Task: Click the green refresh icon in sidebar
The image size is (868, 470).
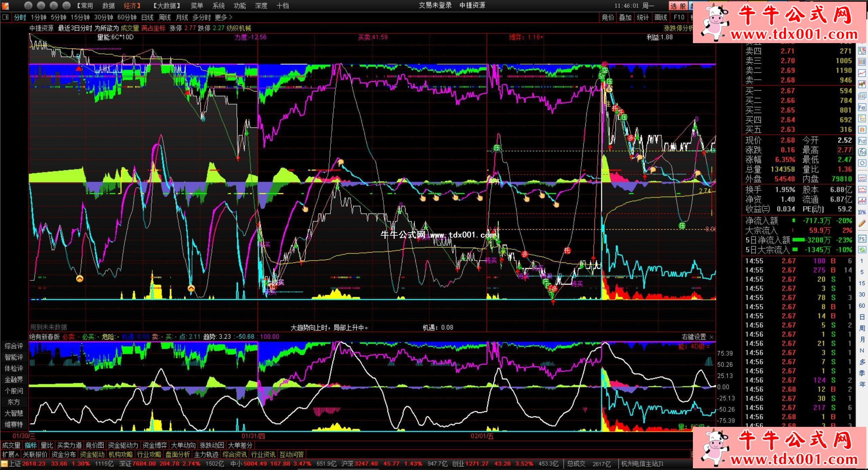Action: coord(862,250)
